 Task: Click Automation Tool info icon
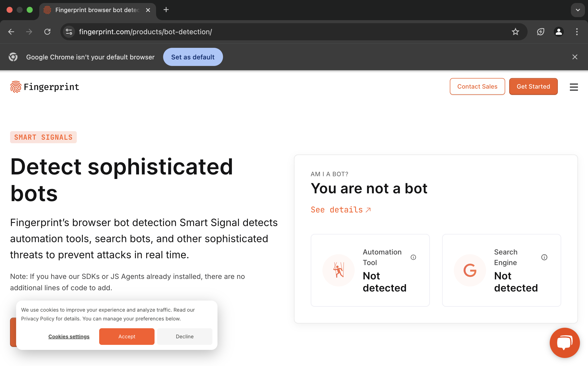coord(413,257)
